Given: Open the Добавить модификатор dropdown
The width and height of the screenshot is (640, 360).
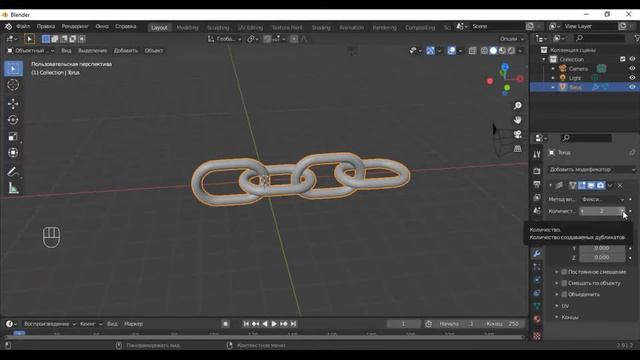Looking at the screenshot, I should [592, 169].
